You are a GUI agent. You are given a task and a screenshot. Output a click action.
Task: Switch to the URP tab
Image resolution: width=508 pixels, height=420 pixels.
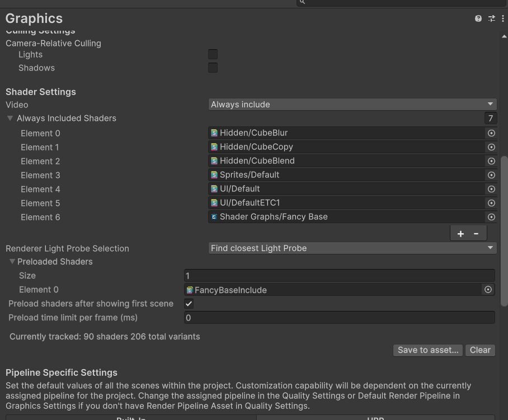(375, 418)
